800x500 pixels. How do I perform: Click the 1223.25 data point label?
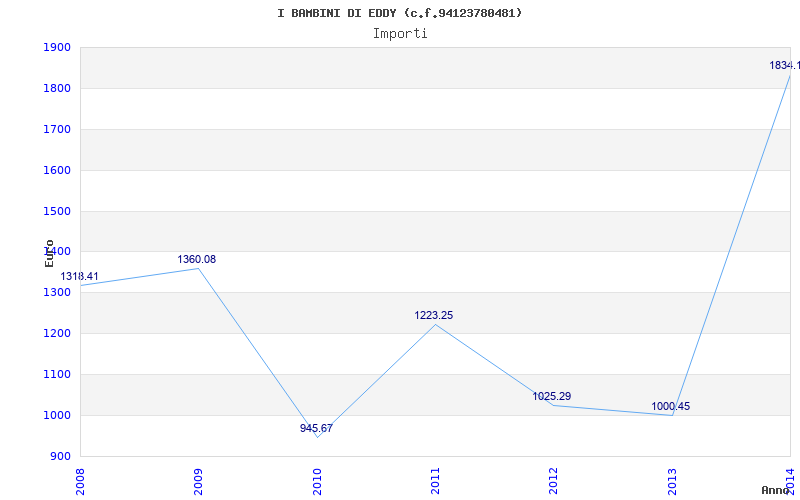click(434, 316)
